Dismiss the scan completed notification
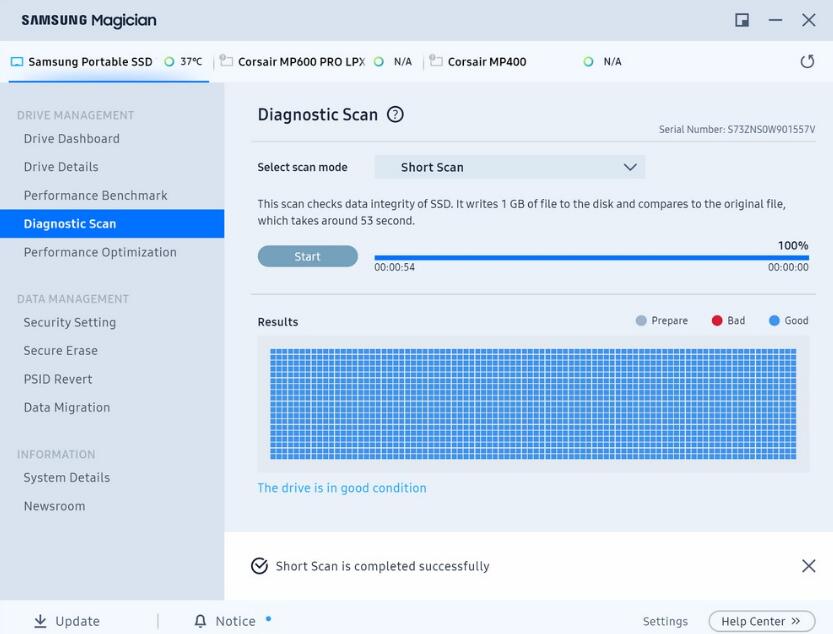Viewport: 833px width, 634px height. [x=808, y=566]
